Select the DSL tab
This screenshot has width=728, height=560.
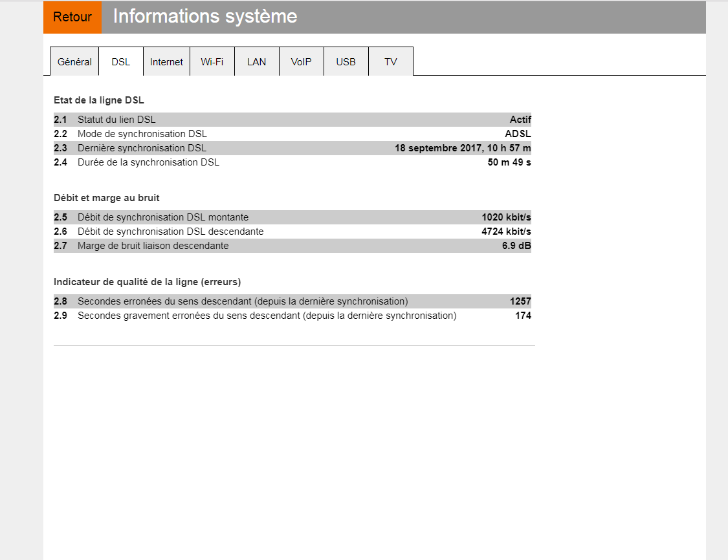point(120,61)
